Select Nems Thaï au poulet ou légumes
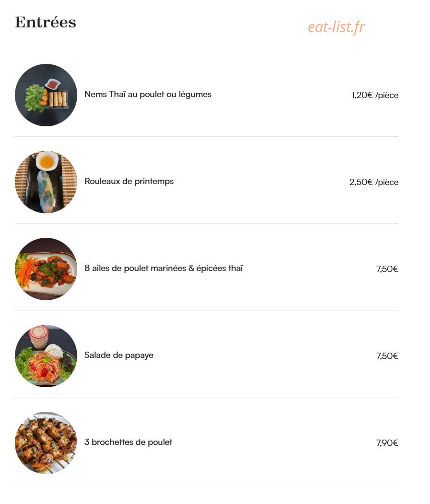Viewport: 430px width, 504px height. pyautogui.click(x=148, y=95)
